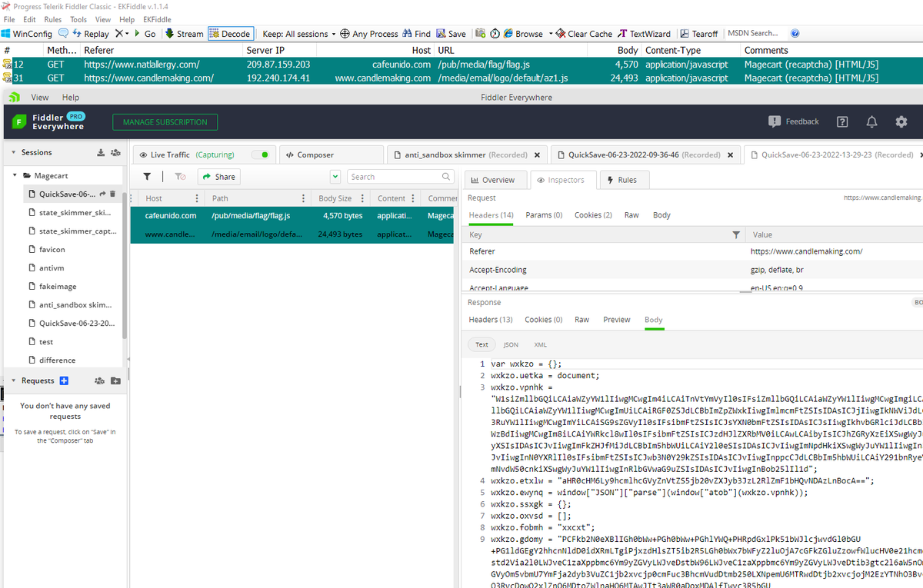Click Find in Fiddler Classic toolbar
The image size is (923, 588).
tap(416, 34)
